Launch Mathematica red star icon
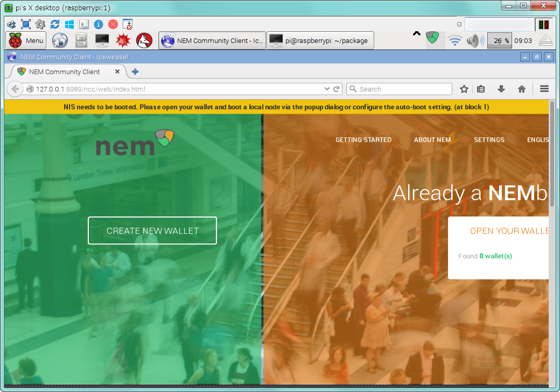This screenshot has width=560, height=392. click(x=123, y=40)
